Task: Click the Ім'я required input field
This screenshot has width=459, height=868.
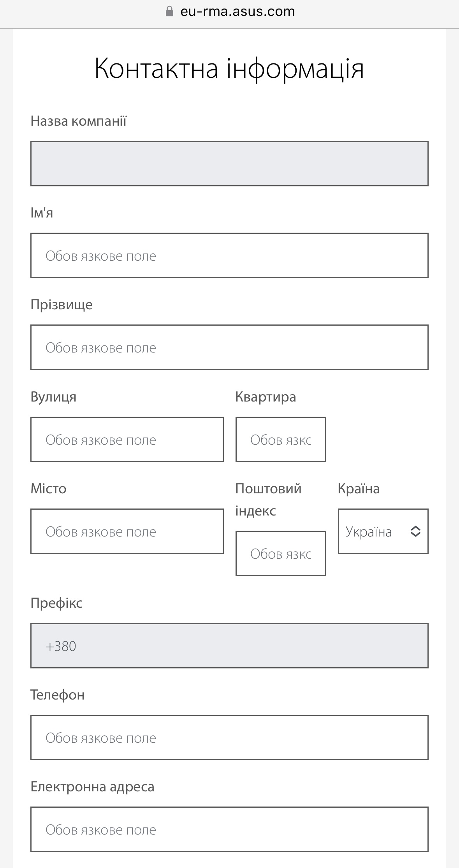Action: pyautogui.click(x=229, y=255)
